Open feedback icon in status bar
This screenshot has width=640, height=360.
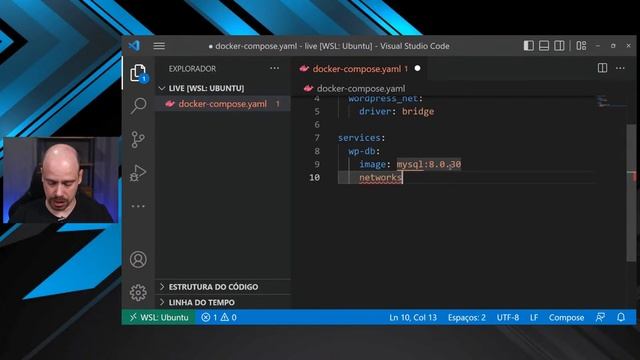pyautogui.click(x=600, y=317)
